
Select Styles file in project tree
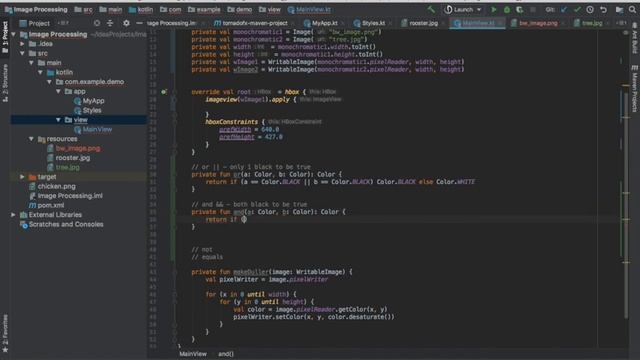coord(92,110)
